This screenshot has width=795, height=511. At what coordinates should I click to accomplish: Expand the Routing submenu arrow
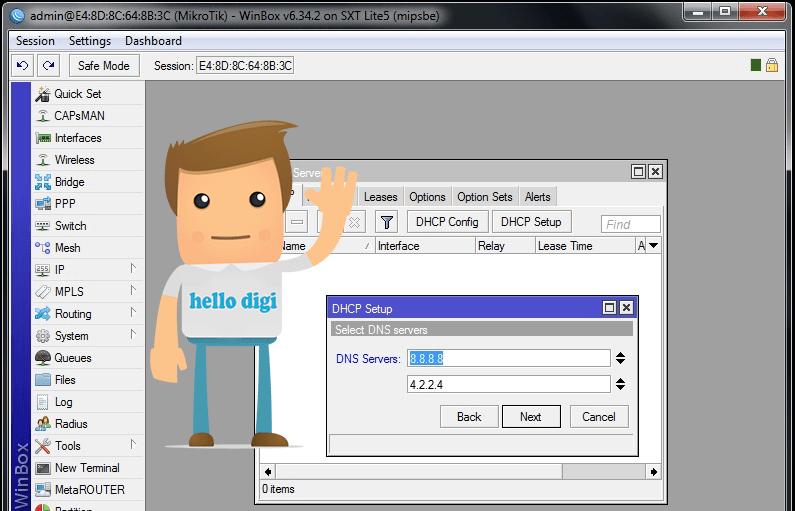click(x=133, y=312)
